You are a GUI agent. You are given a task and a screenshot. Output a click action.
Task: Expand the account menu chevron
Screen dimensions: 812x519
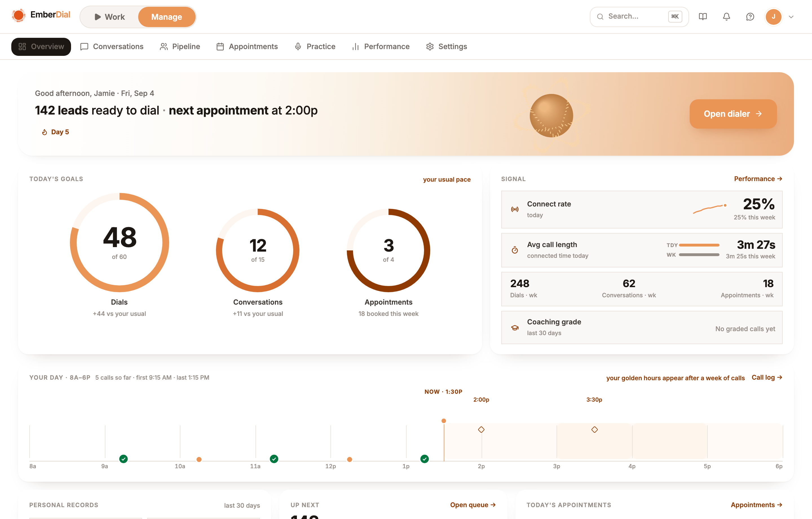pos(791,17)
